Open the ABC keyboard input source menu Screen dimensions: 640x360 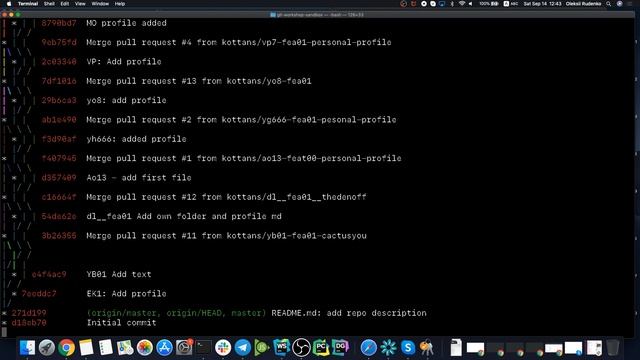pyautogui.click(x=511, y=4)
